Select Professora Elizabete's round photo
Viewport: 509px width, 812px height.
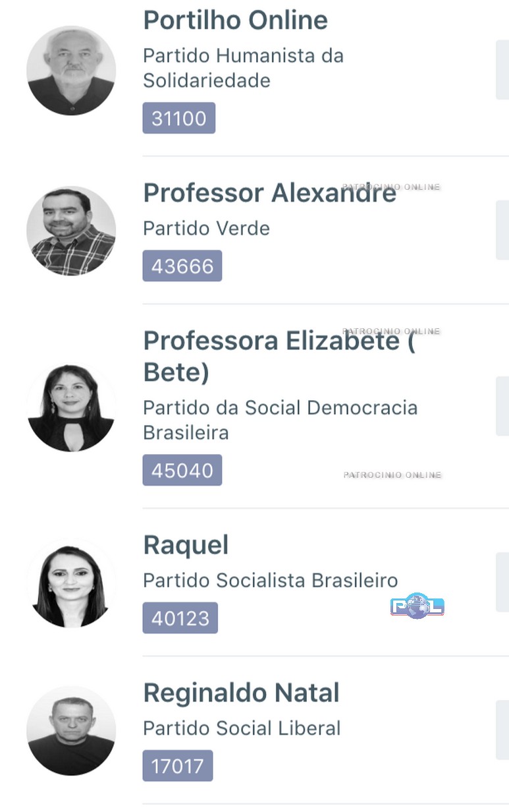tap(71, 408)
